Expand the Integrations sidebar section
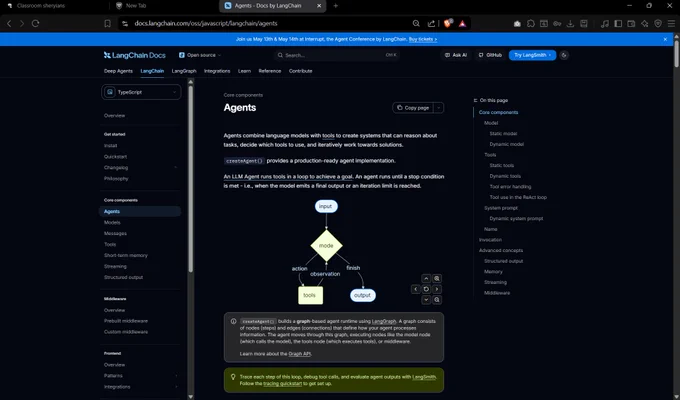This screenshot has height=400, width=680. (176, 387)
